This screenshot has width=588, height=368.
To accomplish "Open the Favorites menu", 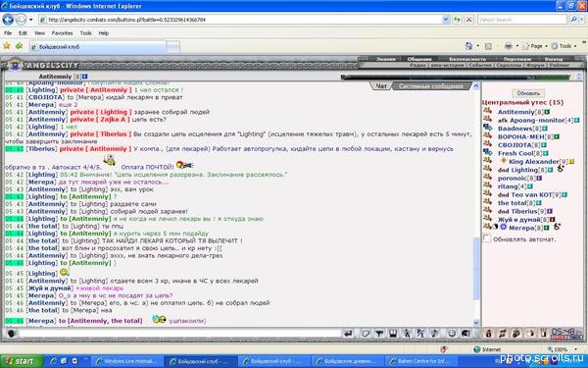I will [63, 33].
